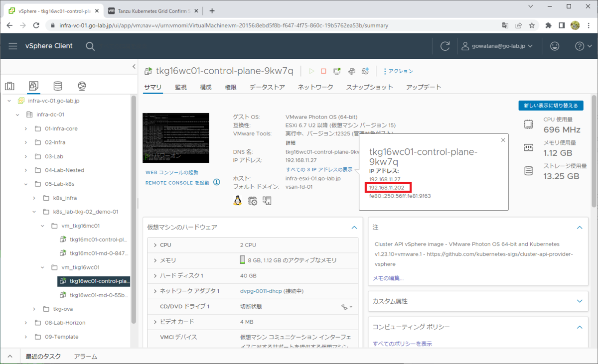The height and width of the screenshot is (364, 598).
Task: Open gowatana@go-lab.jp user menu
Action: coord(496,46)
